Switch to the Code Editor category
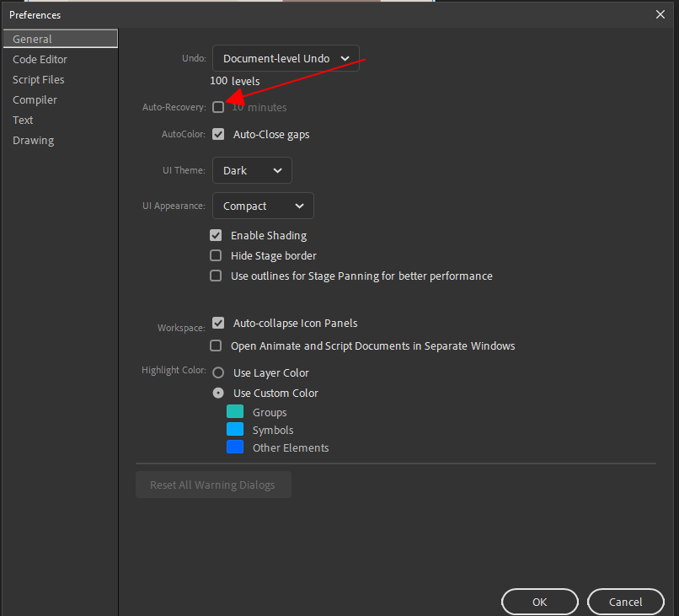The width and height of the screenshot is (679, 616). pyautogui.click(x=40, y=59)
